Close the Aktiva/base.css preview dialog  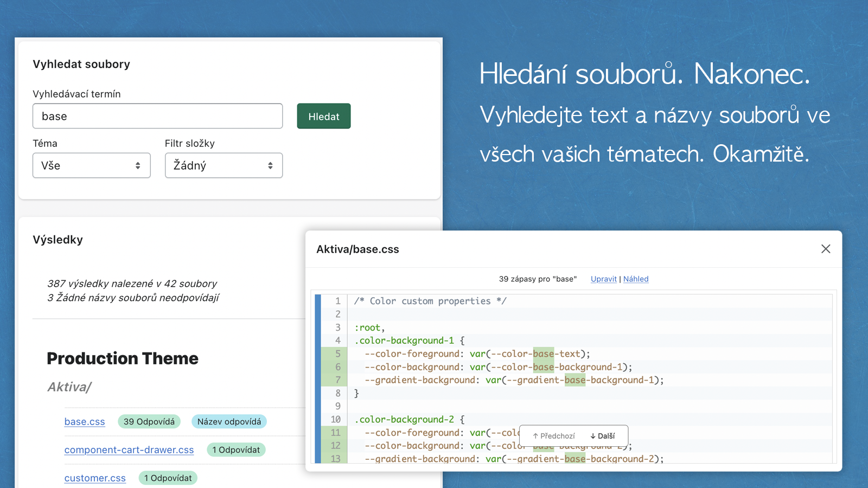(826, 249)
